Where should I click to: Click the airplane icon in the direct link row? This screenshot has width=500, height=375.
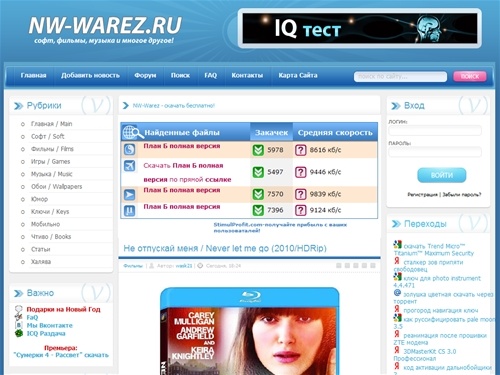[x=129, y=166]
